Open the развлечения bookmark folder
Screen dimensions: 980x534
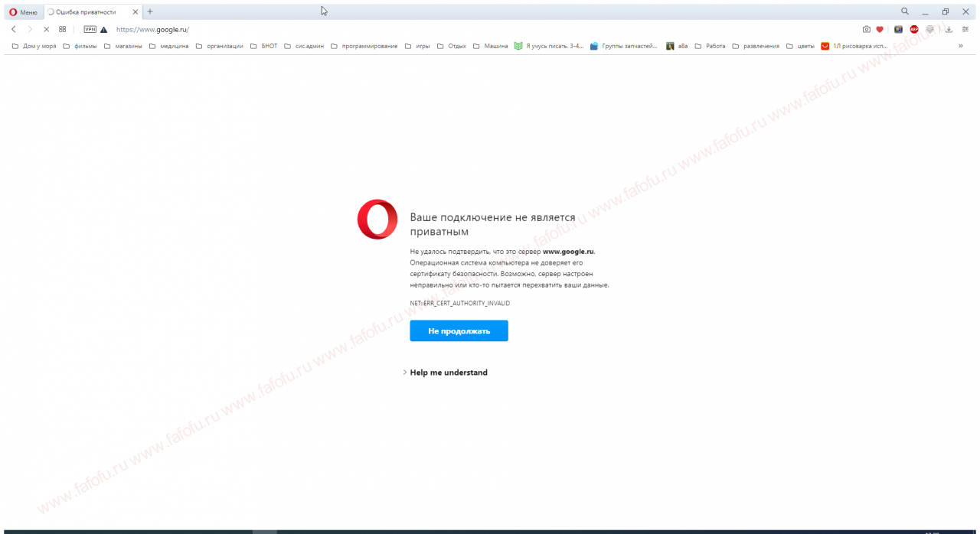(x=756, y=46)
